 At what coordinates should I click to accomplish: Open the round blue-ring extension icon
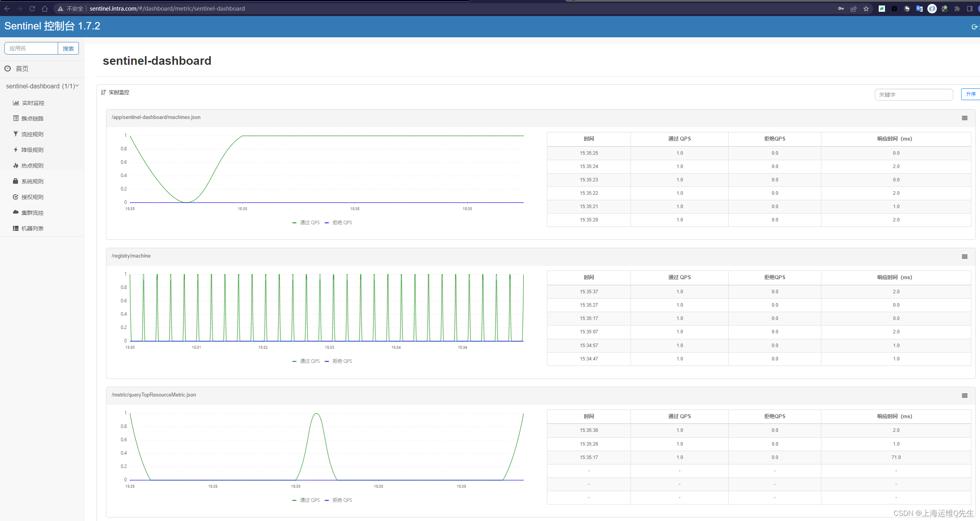[x=932, y=9]
